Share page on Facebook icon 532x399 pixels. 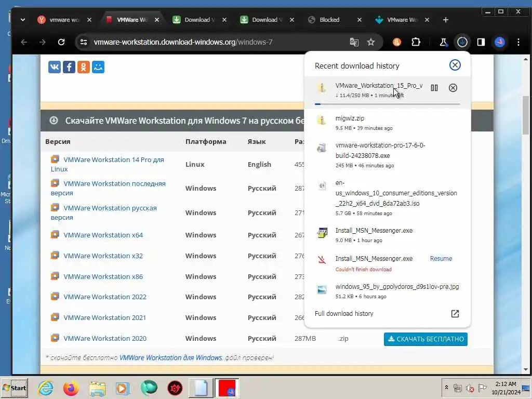pyautogui.click(x=69, y=67)
